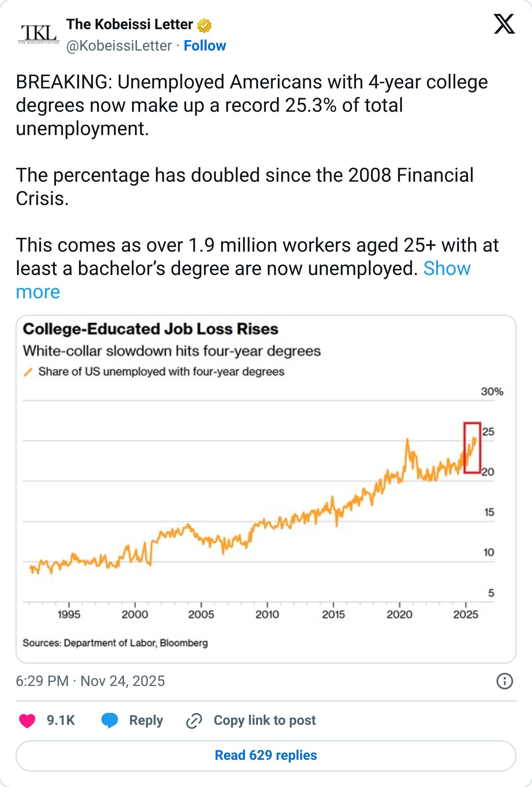
Task: Click the 9.1K likes count
Action: click(x=61, y=720)
